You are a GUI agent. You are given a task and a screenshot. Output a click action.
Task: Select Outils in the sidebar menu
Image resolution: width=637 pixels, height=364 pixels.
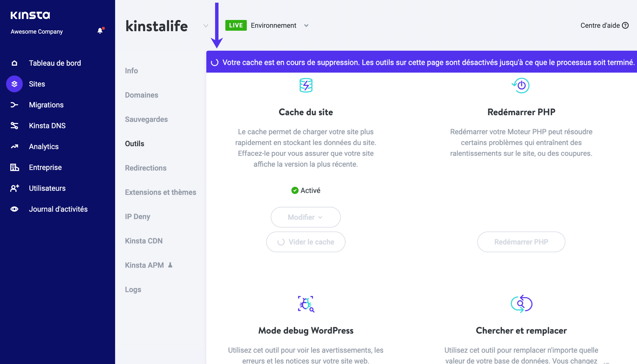(135, 143)
